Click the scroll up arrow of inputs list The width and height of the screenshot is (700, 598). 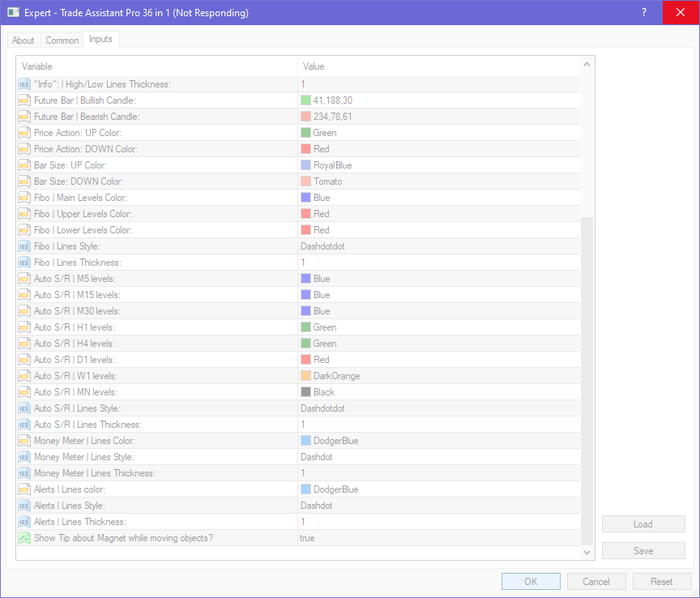[587, 65]
